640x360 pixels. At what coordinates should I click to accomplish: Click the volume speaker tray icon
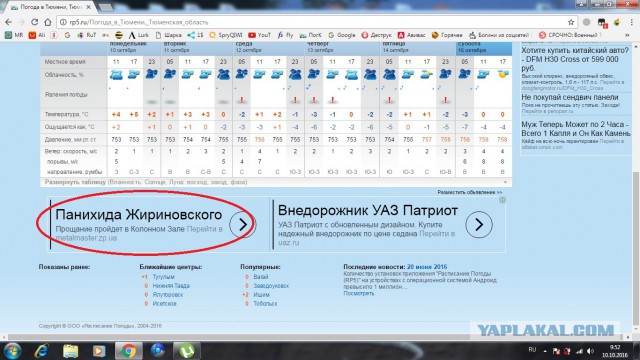pos(590,351)
